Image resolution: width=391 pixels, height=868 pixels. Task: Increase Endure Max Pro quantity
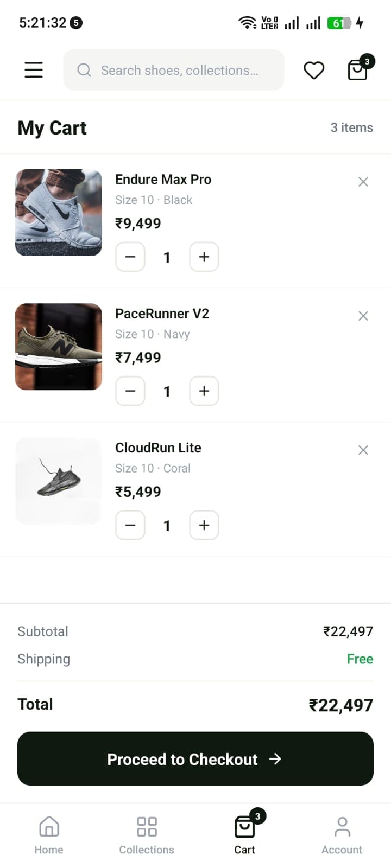[x=204, y=257]
